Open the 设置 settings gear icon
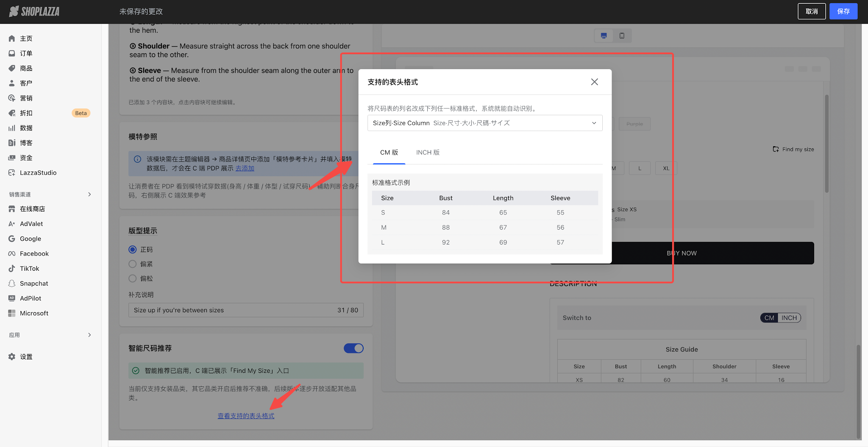 [x=12, y=357]
